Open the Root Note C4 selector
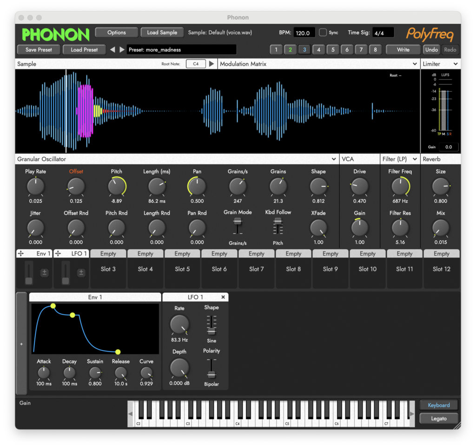Viewport: 476px width, 448px height. click(196, 64)
